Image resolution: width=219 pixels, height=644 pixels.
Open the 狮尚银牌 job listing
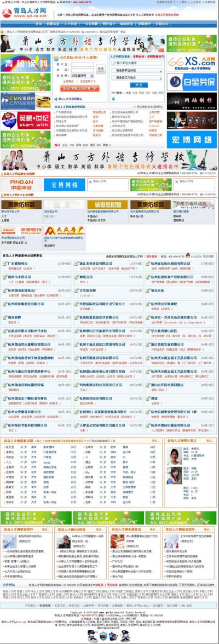[x=14, y=317]
